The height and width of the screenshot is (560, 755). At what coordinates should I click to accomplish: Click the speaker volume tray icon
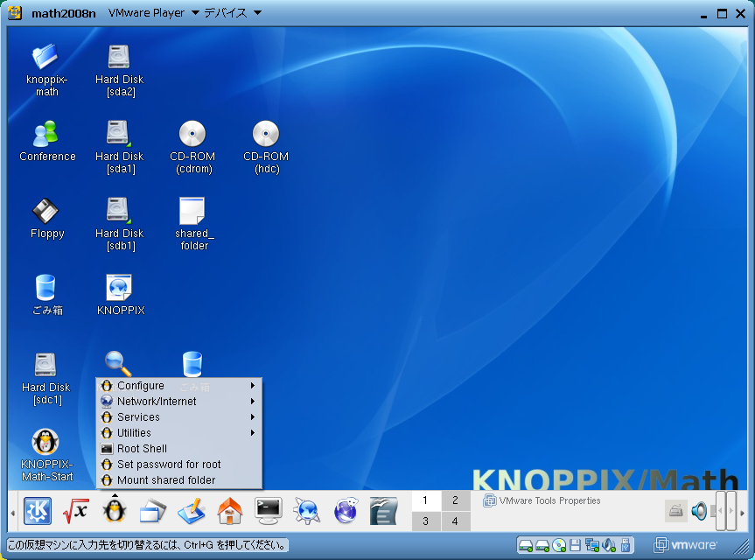point(699,511)
